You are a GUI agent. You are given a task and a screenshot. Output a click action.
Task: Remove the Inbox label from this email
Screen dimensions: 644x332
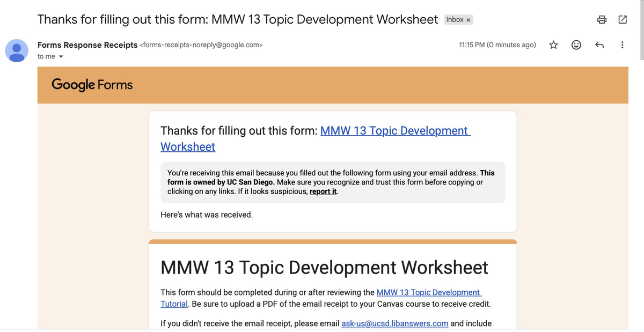click(x=469, y=20)
